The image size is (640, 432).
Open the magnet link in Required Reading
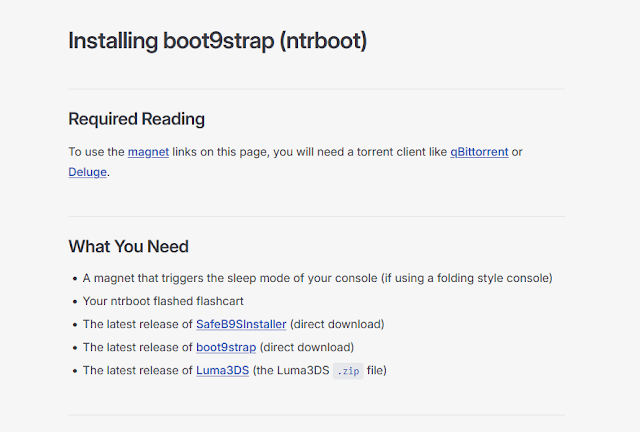point(148,152)
